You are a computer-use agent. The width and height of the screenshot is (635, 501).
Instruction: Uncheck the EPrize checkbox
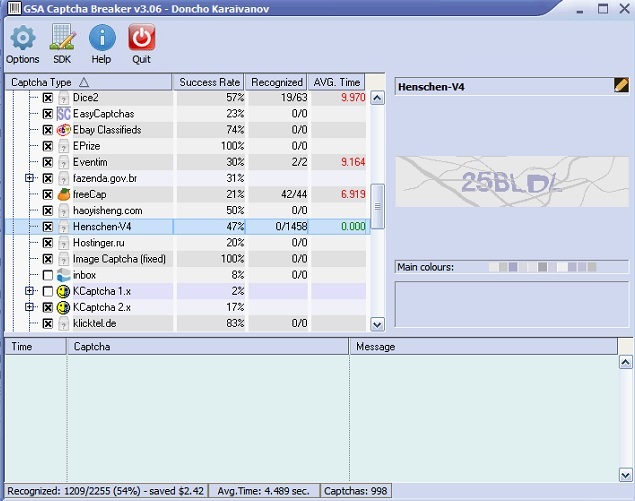[48, 146]
